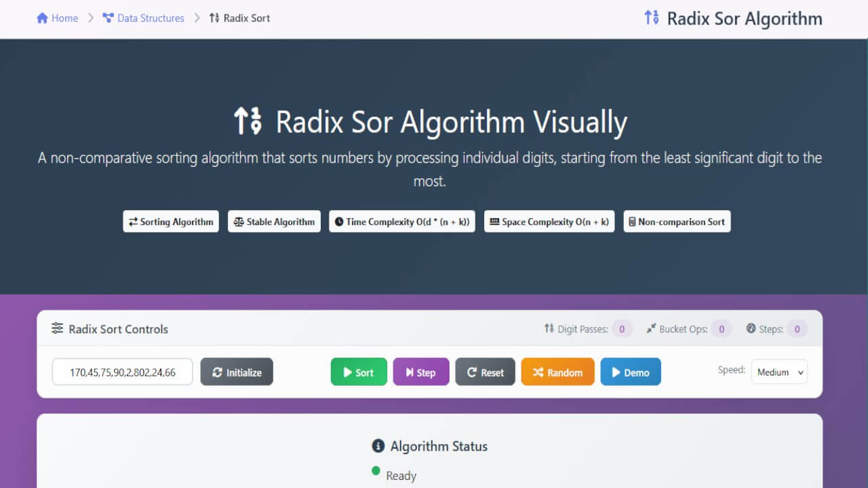This screenshot has height=488, width=868.
Task: Click the sort icon in top-right header
Action: (652, 18)
